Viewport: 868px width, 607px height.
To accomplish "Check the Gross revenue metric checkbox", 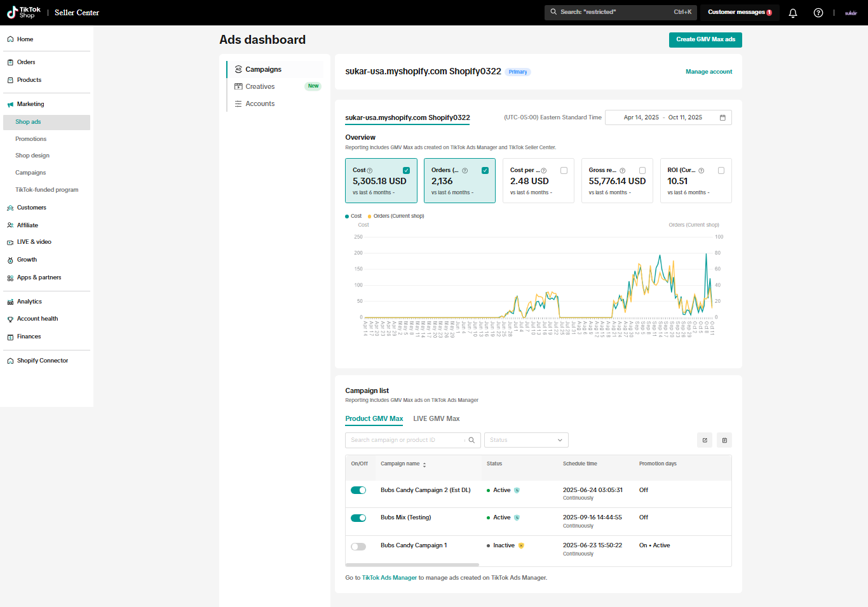I will click(x=642, y=170).
